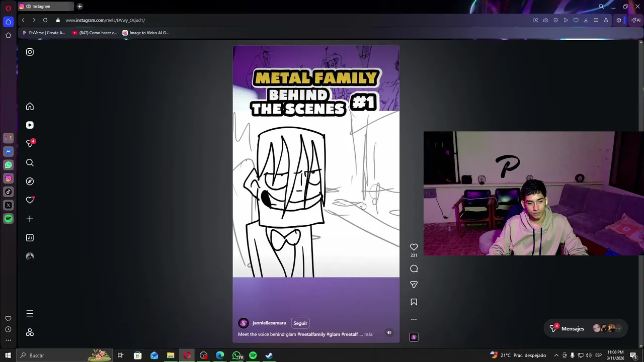Open Messenger in Opera sidebar

coord(8,151)
